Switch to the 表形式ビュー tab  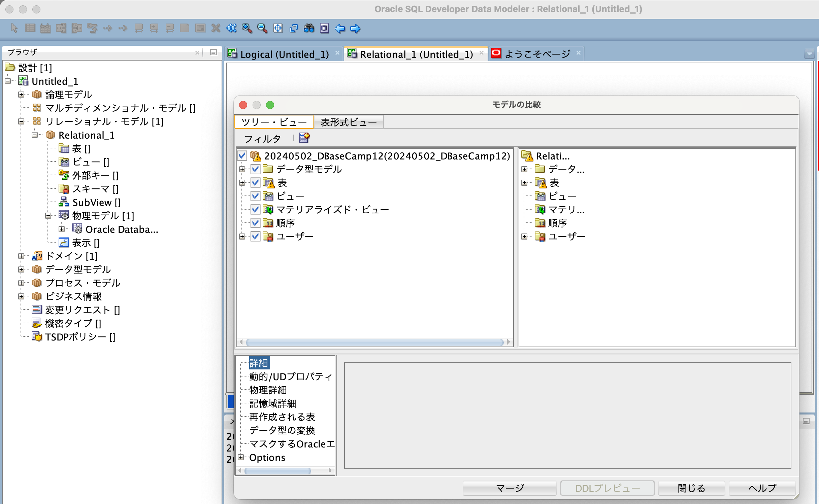(349, 122)
